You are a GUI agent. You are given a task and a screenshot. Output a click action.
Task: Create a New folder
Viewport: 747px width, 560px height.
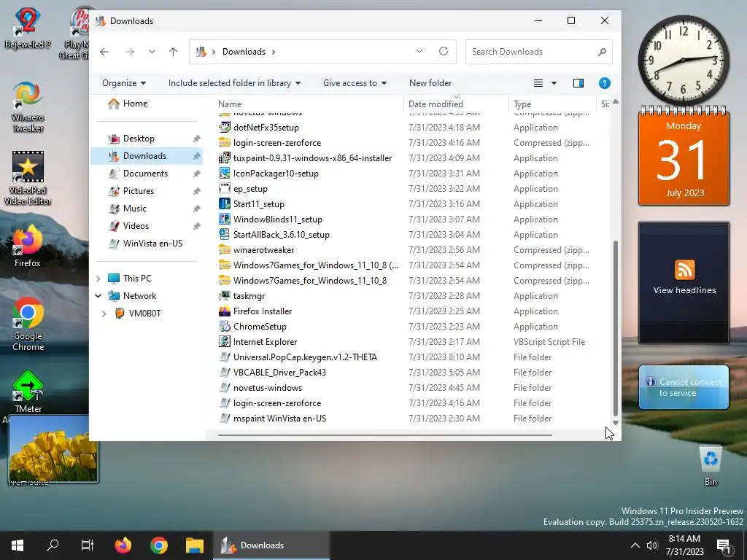pos(430,83)
